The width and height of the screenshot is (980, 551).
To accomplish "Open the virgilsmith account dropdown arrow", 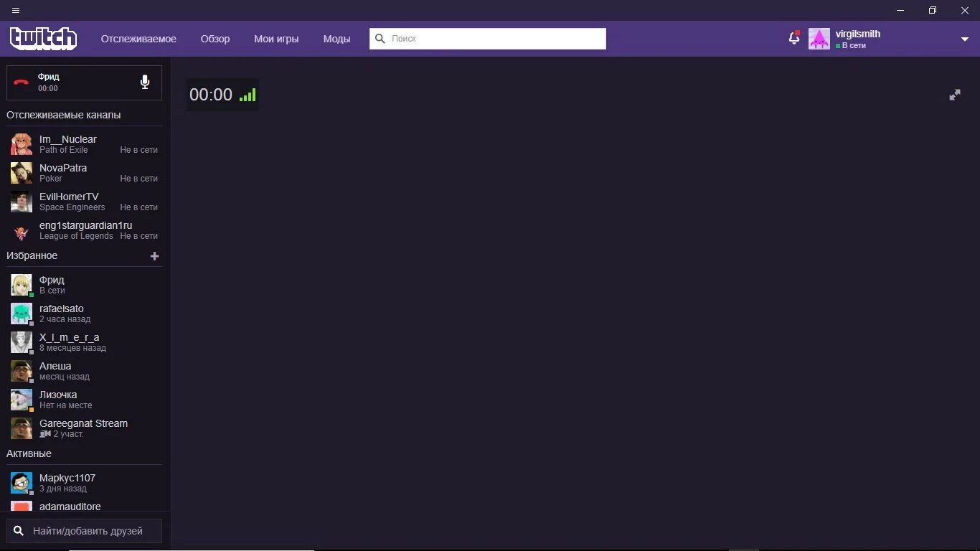I will click(x=965, y=39).
